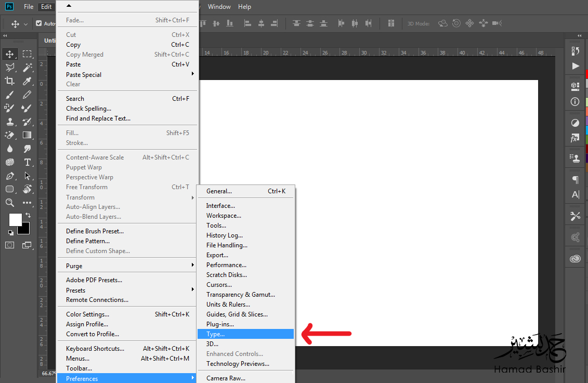Choose General... preferences

pyautogui.click(x=245, y=191)
